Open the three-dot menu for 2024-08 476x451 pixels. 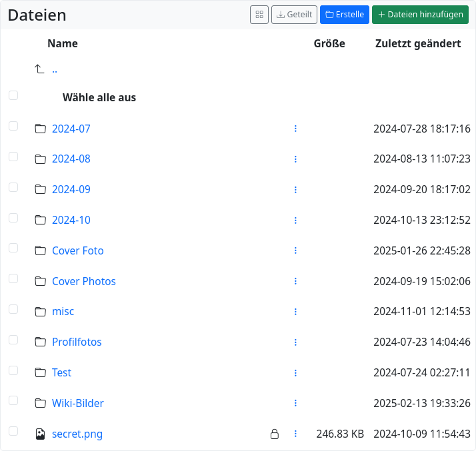point(295,159)
